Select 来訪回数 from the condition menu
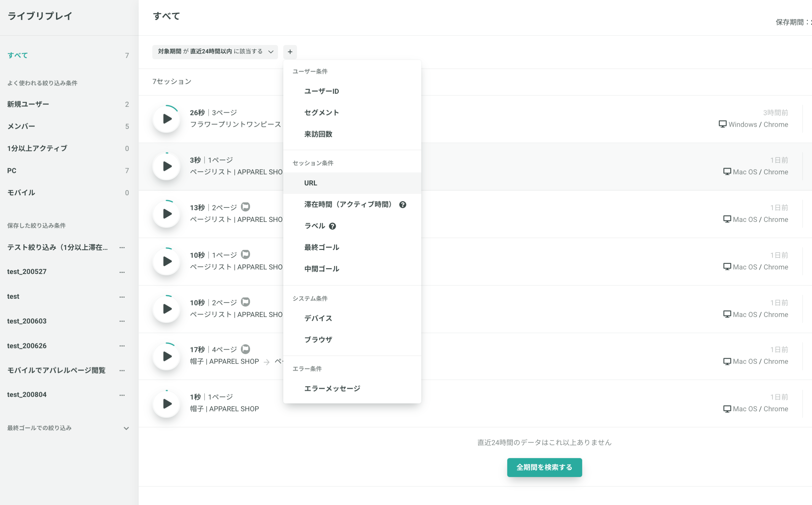812x505 pixels. point(352,134)
